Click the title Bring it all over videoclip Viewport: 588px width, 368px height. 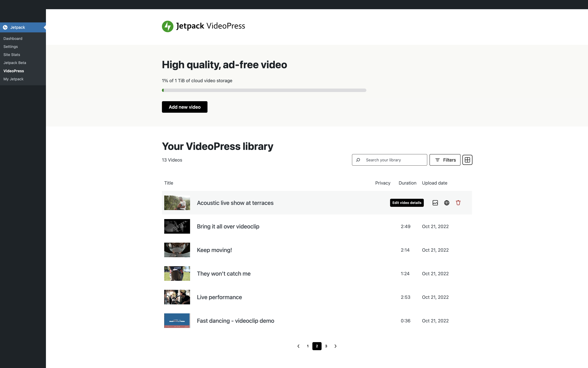pos(228,226)
